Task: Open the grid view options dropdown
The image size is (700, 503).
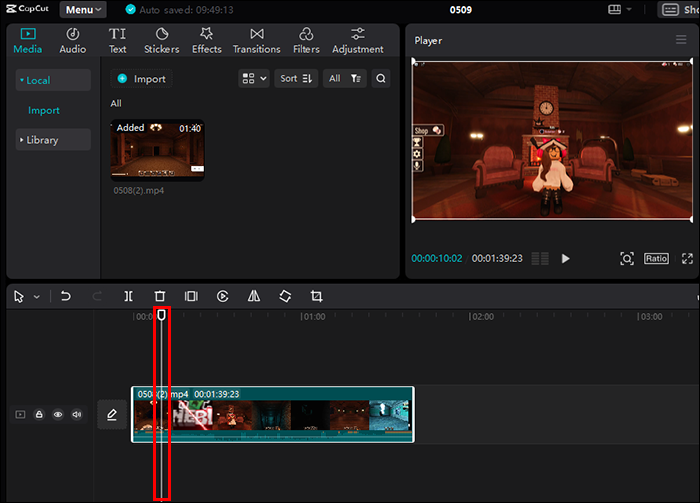Action: click(254, 78)
